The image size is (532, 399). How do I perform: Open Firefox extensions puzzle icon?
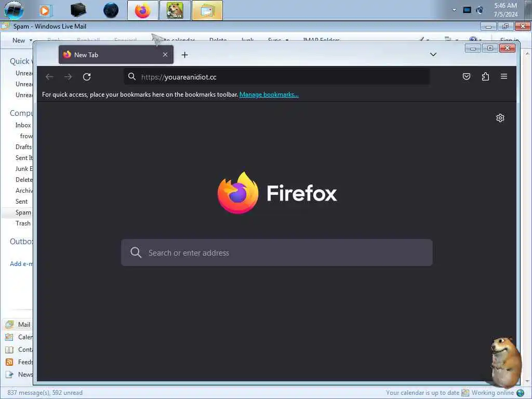coord(486,77)
